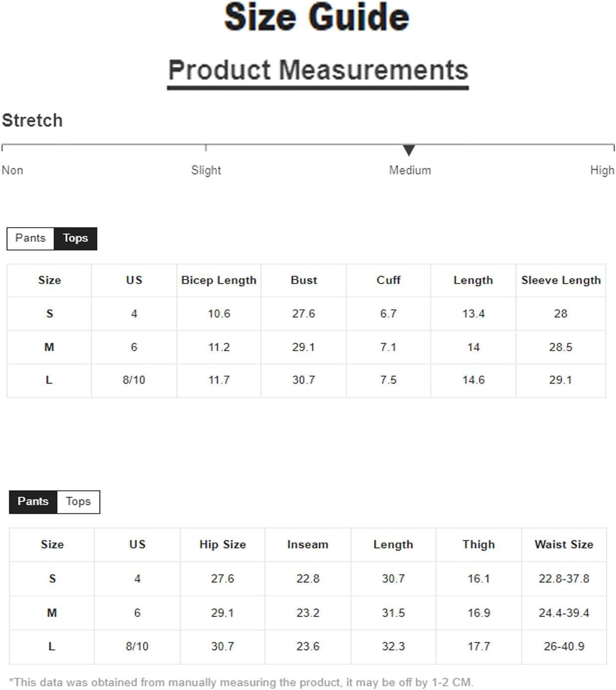Click the Product Measurements heading
The height and width of the screenshot is (690, 616).
pyautogui.click(x=318, y=70)
